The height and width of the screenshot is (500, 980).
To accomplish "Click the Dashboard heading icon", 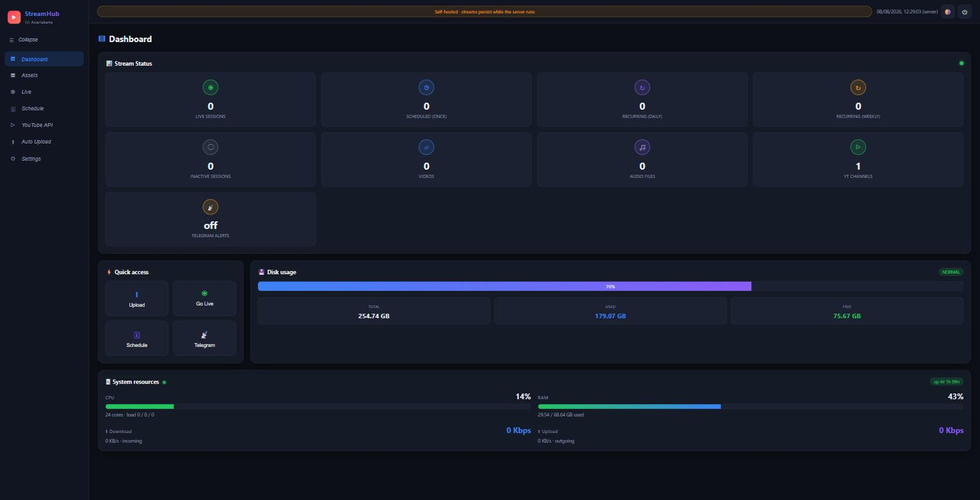I will click(101, 39).
